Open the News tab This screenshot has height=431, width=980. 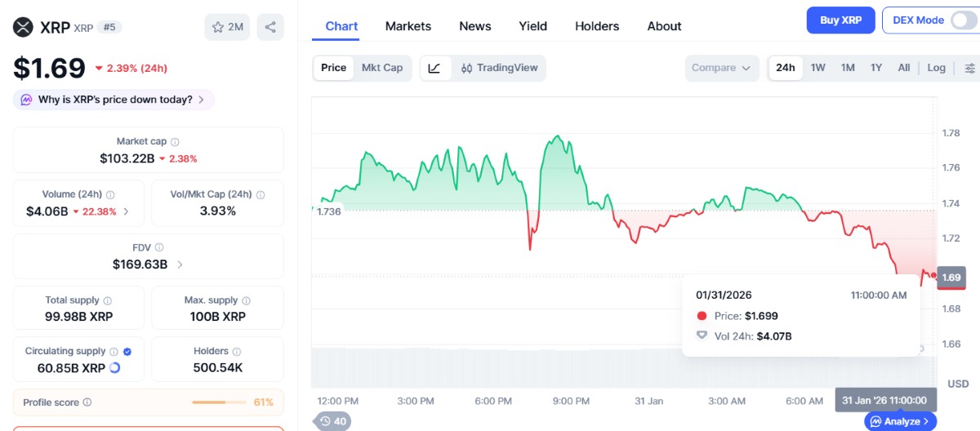coord(475,26)
